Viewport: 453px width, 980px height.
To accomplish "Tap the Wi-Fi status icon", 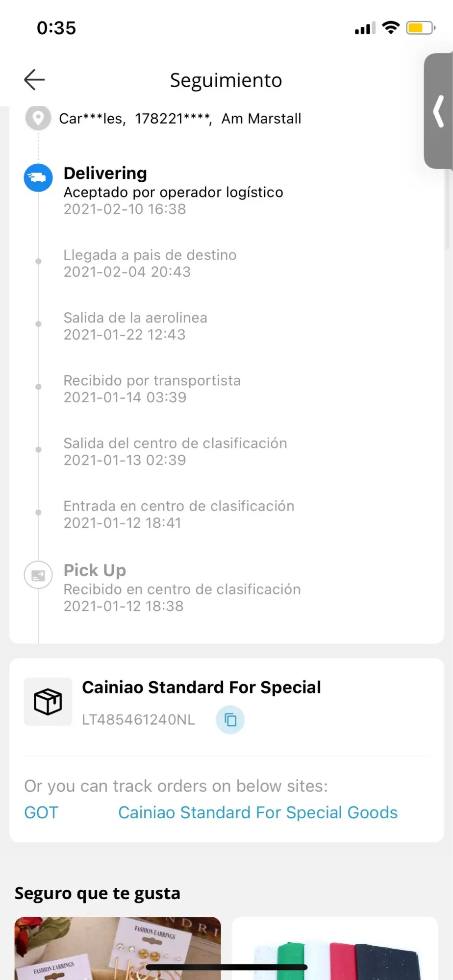I will coord(391,28).
